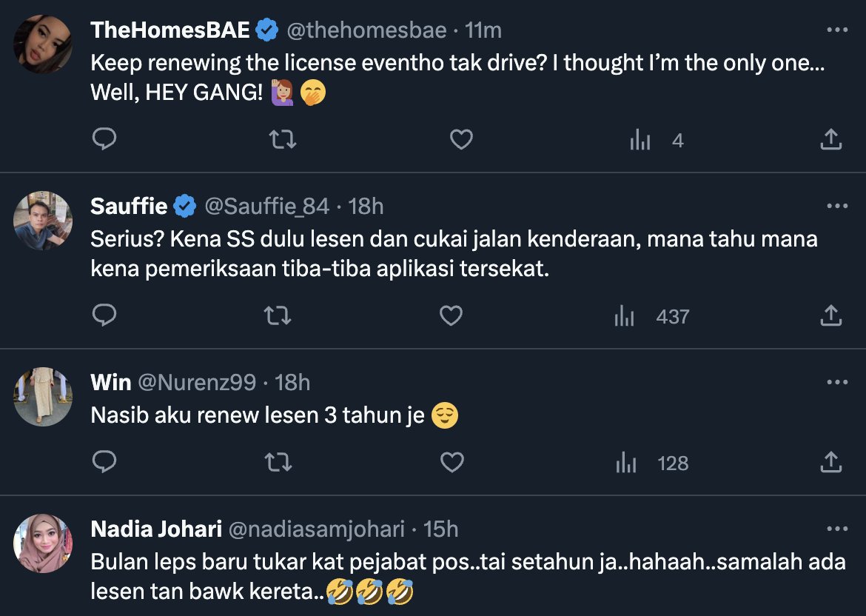Retweet Win's tweet
Image resolution: width=866 pixels, height=616 pixels.
click(x=278, y=463)
